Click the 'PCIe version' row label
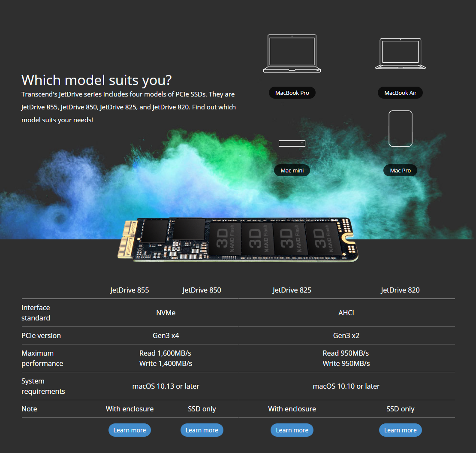 tap(41, 335)
